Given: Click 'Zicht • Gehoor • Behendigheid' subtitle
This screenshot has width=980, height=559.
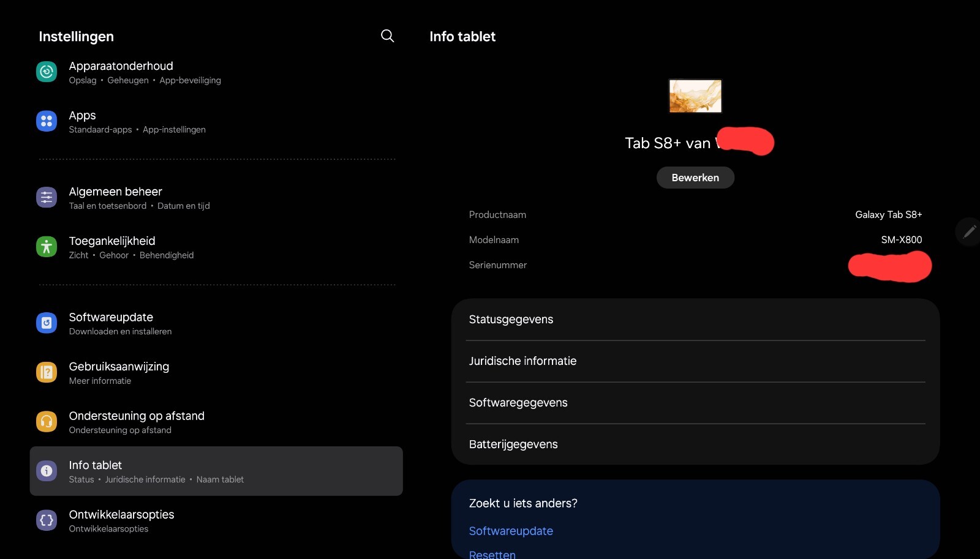Looking at the screenshot, I should (x=131, y=255).
